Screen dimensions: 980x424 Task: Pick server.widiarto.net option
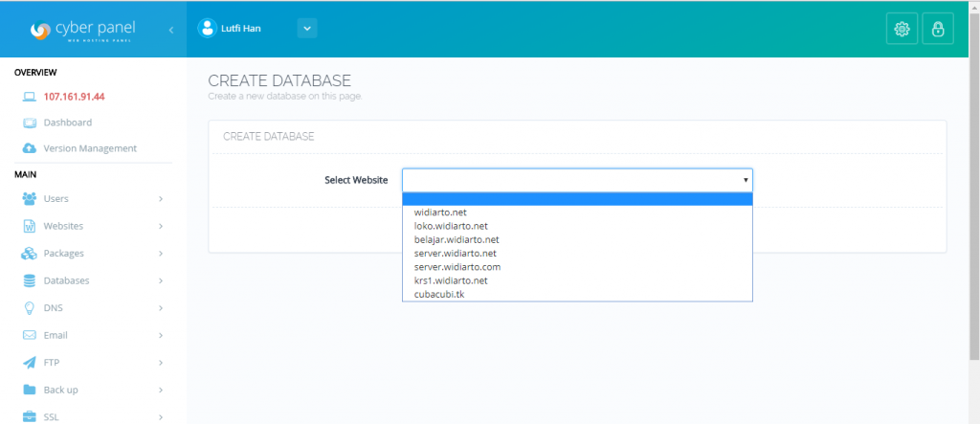577,254
